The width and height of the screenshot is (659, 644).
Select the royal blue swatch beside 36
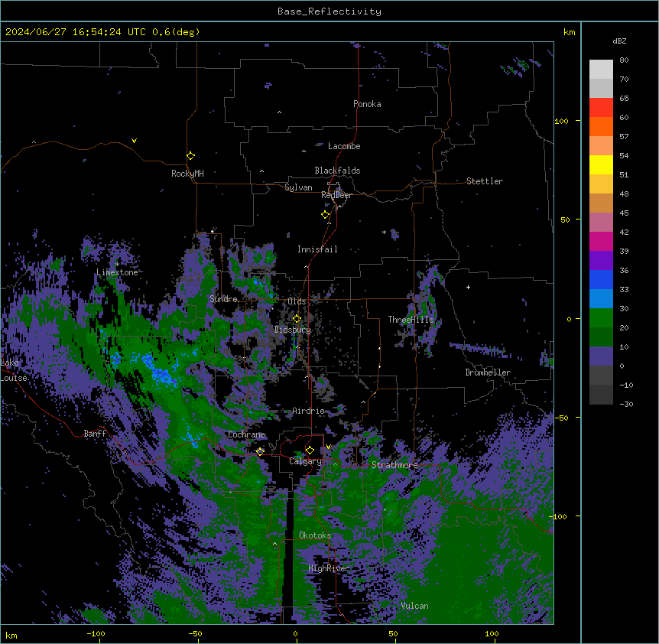pyautogui.click(x=601, y=279)
